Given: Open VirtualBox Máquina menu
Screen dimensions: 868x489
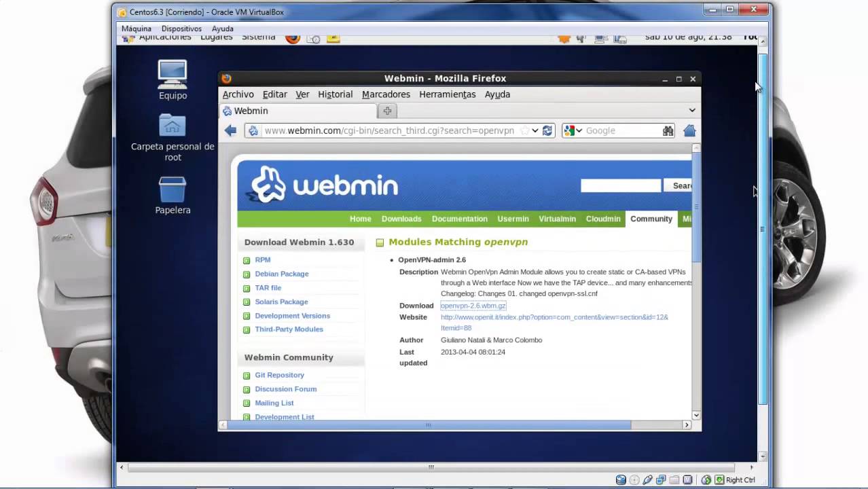Looking at the screenshot, I should coord(137,29).
